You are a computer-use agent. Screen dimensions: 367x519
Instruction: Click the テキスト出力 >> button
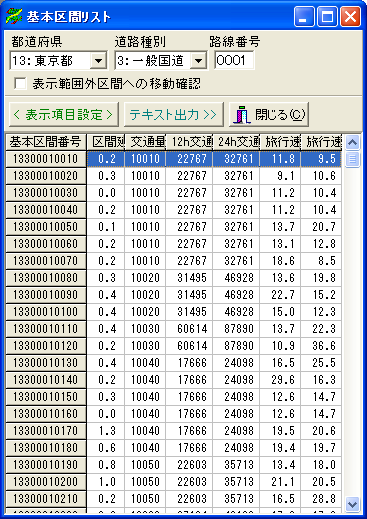point(173,115)
